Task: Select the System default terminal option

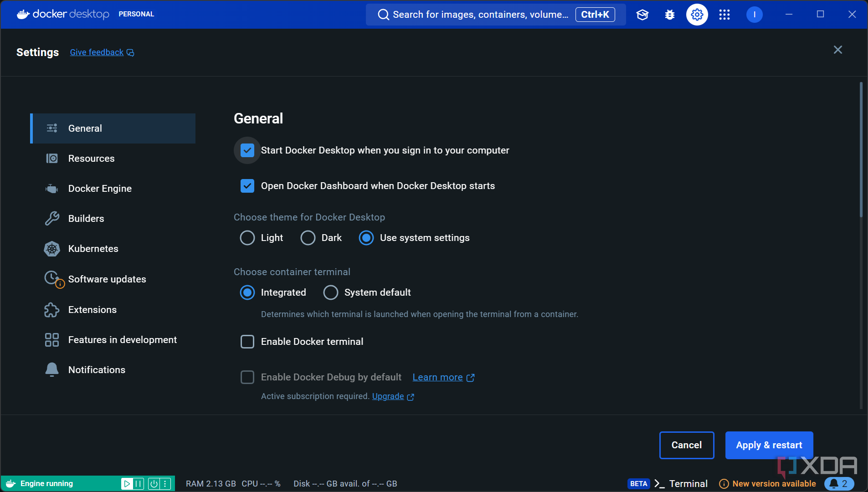Action: pos(331,292)
